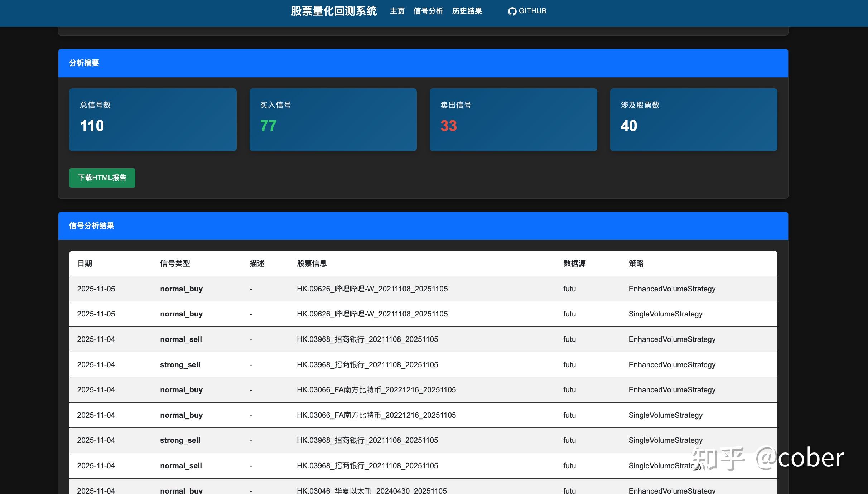Click the GITHUB text link

click(x=532, y=11)
